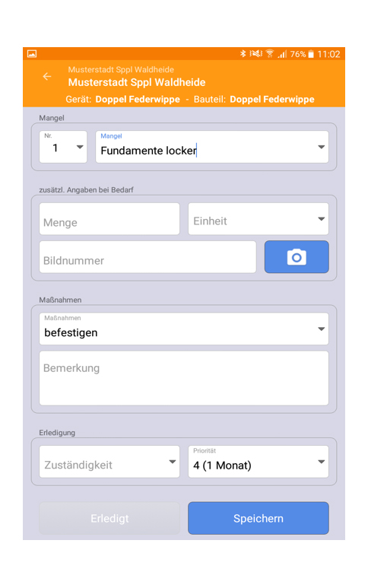Tap the Bluetooth status icon
The width and height of the screenshot is (368, 588).
click(243, 54)
